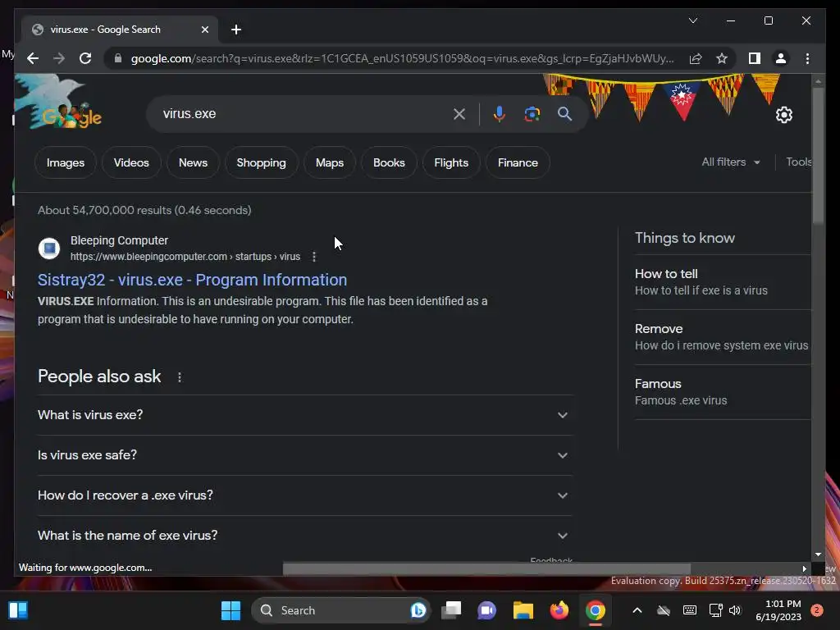Open touch keyboard tray icon

(x=690, y=610)
